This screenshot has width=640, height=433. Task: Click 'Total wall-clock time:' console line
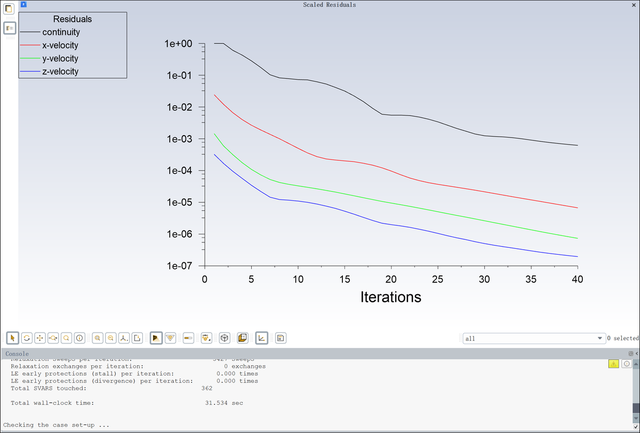click(52, 403)
